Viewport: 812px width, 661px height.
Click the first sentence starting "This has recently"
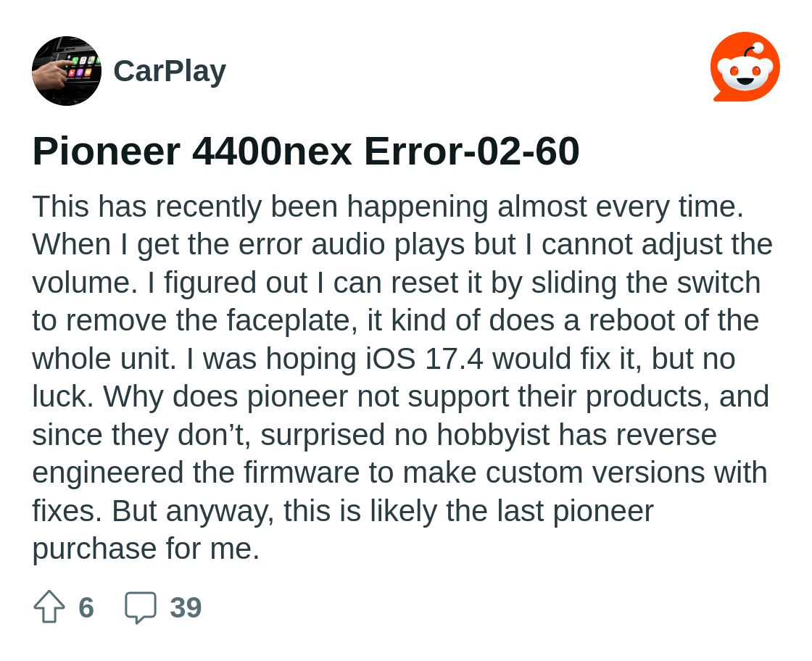tap(387, 207)
